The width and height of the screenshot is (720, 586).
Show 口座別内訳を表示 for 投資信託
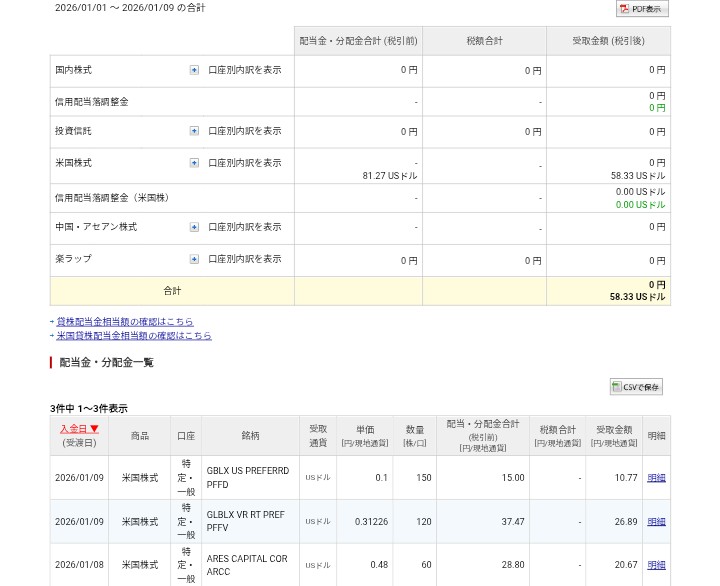pos(244,131)
